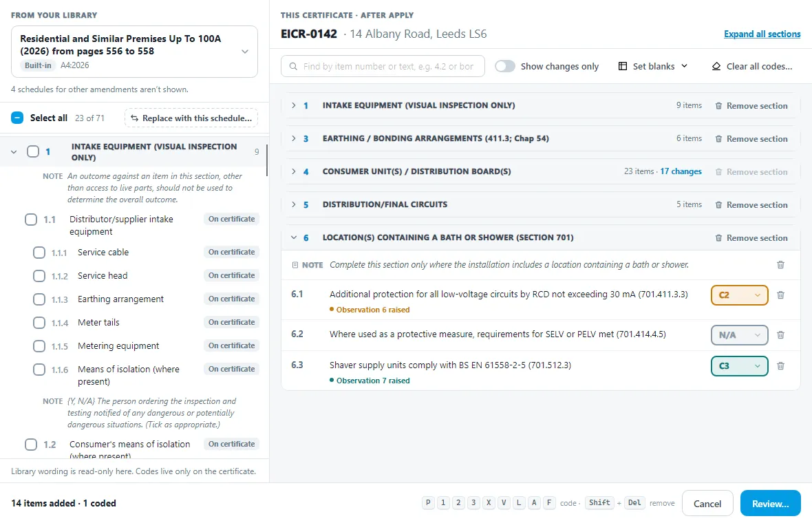Click the 1 code shortcut key

(x=443, y=503)
